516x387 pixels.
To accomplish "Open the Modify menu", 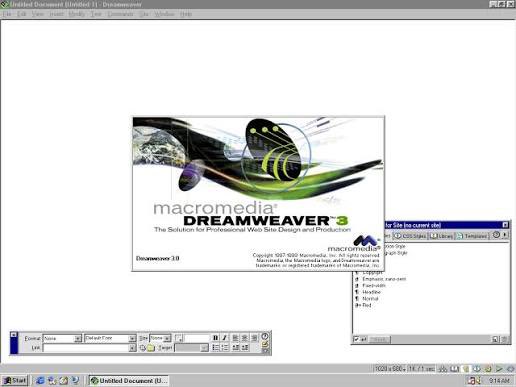I will coord(77,14).
